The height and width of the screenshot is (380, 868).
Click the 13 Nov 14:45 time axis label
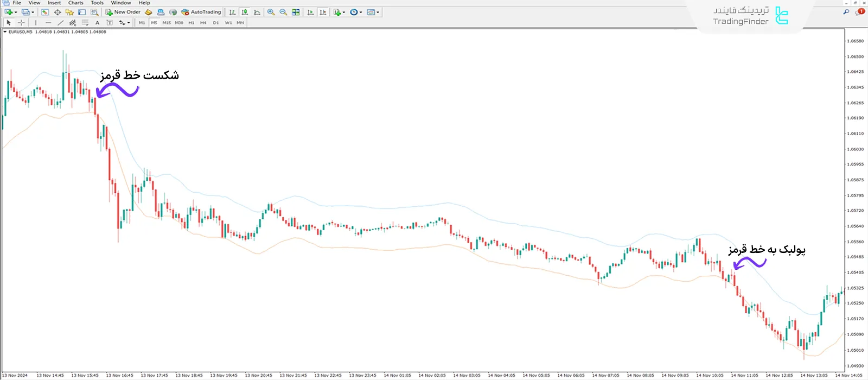pyautogui.click(x=50, y=376)
